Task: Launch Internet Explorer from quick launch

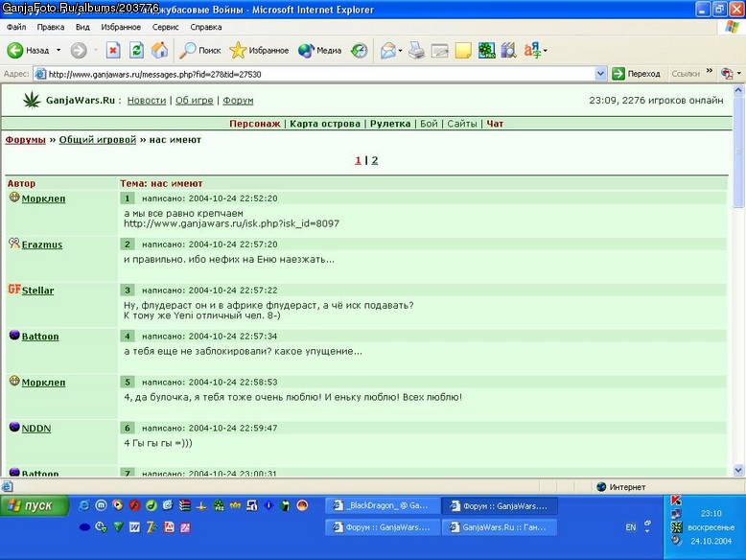Action: (x=84, y=505)
